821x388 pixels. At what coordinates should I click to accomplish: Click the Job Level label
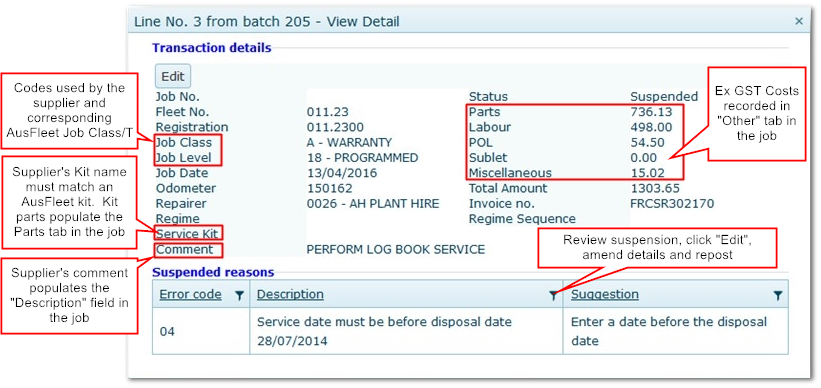pos(183,158)
